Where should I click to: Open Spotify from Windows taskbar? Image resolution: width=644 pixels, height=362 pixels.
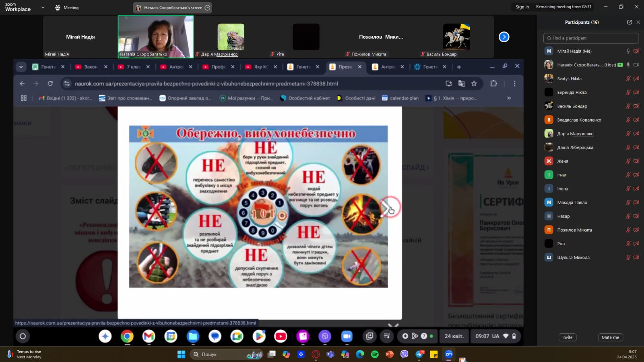[x=375, y=354]
